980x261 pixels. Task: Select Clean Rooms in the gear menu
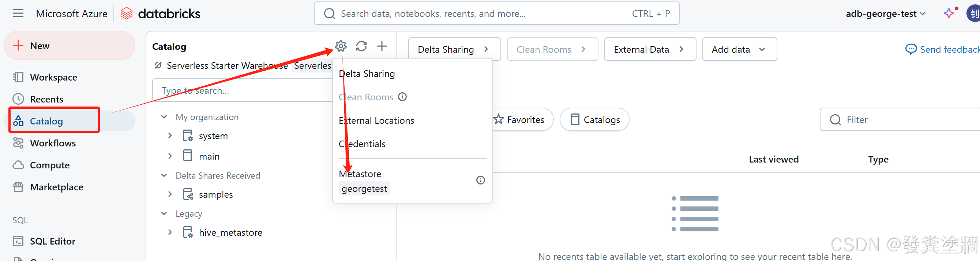(366, 97)
